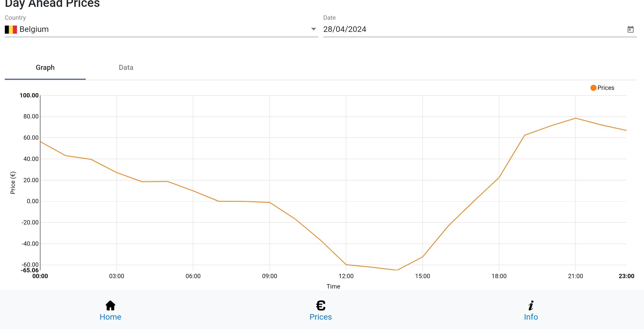Click the Info italic i icon

pos(531,305)
